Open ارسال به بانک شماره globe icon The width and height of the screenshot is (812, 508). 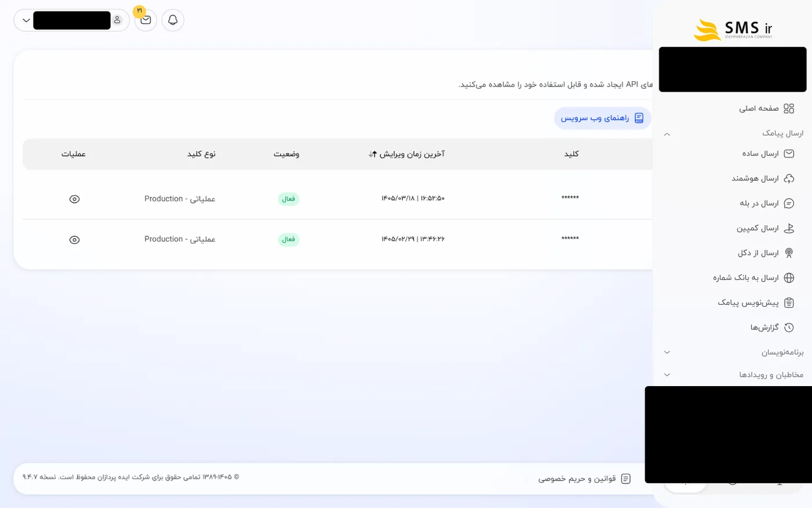coord(789,278)
